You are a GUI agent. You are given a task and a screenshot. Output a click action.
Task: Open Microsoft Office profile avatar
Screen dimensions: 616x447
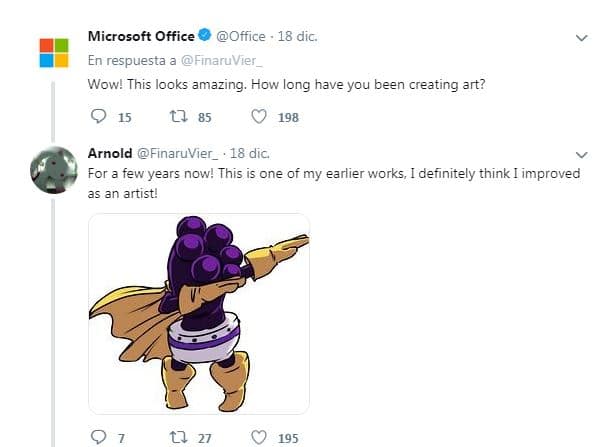tap(53, 52)
